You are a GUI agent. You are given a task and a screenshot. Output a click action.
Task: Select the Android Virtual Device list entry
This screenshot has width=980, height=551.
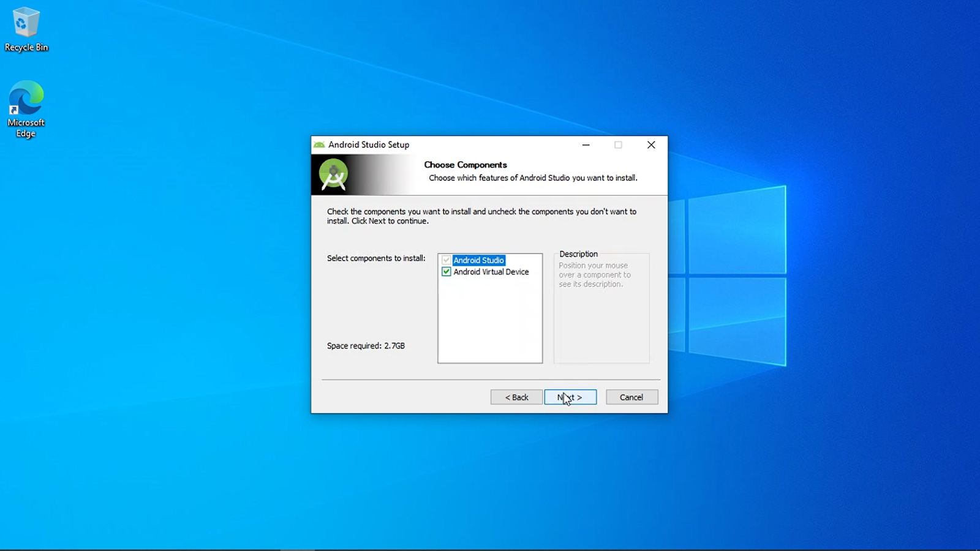491,272
